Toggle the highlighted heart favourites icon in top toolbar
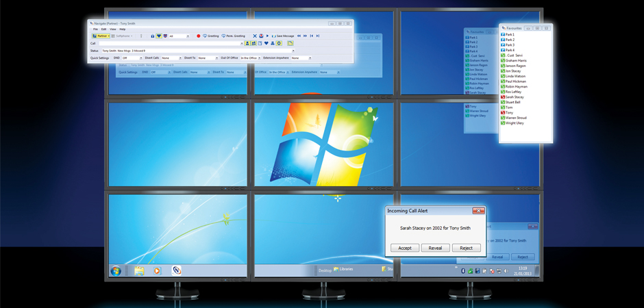Image resolution: width=644 pixels, height=308 pixels. tap(159, 36)
